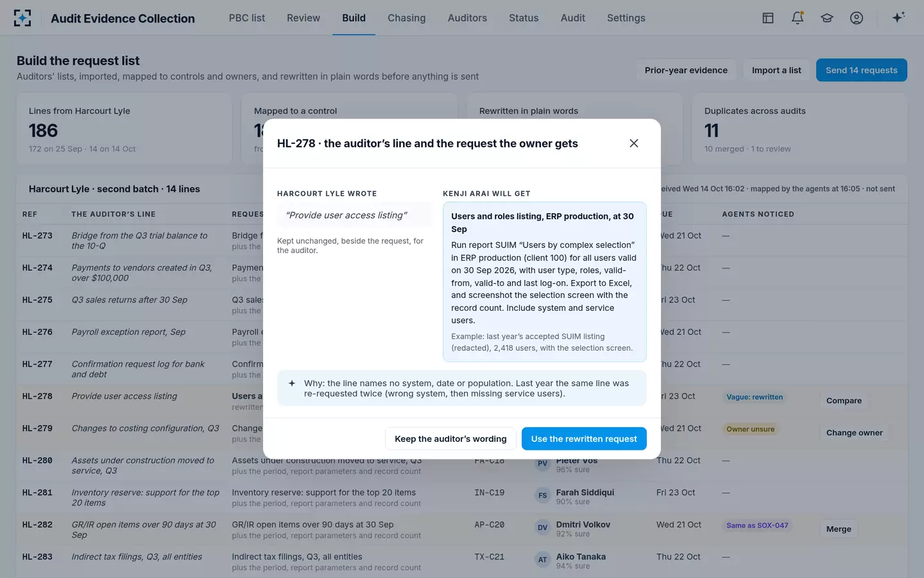Viewport: 924px width, 578px height.
Task: Click the Agents Noticed column header
Action: [x=758, y=214]
